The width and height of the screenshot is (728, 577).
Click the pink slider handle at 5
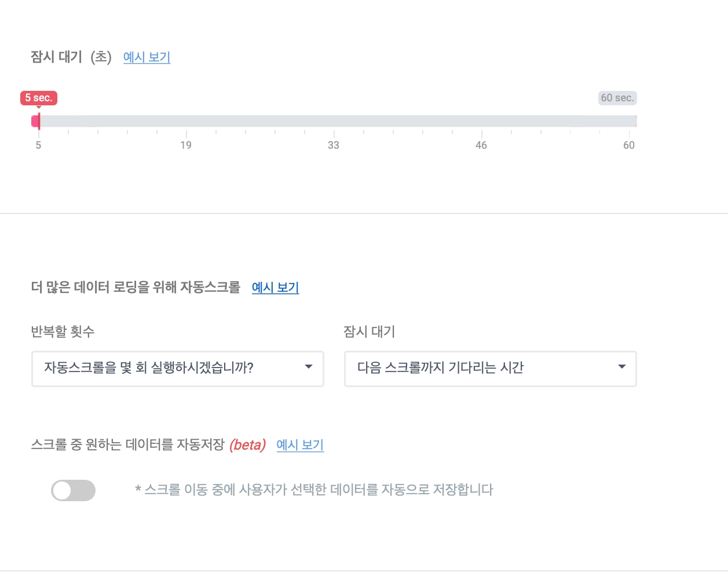(36, 121)
